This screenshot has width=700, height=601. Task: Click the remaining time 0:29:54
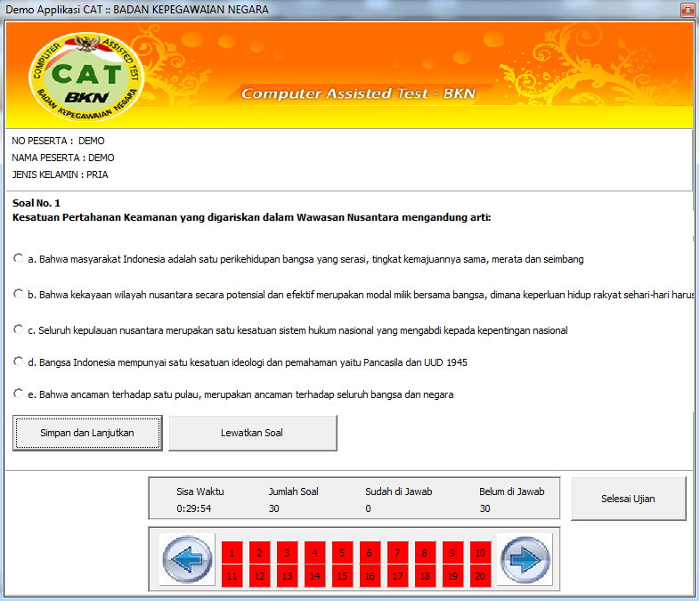(194, 508)
